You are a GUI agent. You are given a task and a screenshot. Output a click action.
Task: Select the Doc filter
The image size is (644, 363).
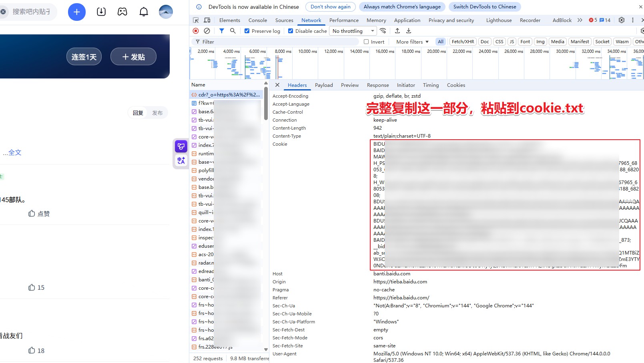pos(485,42)
